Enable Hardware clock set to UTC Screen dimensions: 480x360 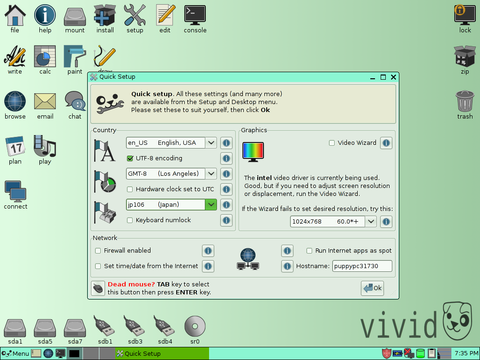[130, 189]
